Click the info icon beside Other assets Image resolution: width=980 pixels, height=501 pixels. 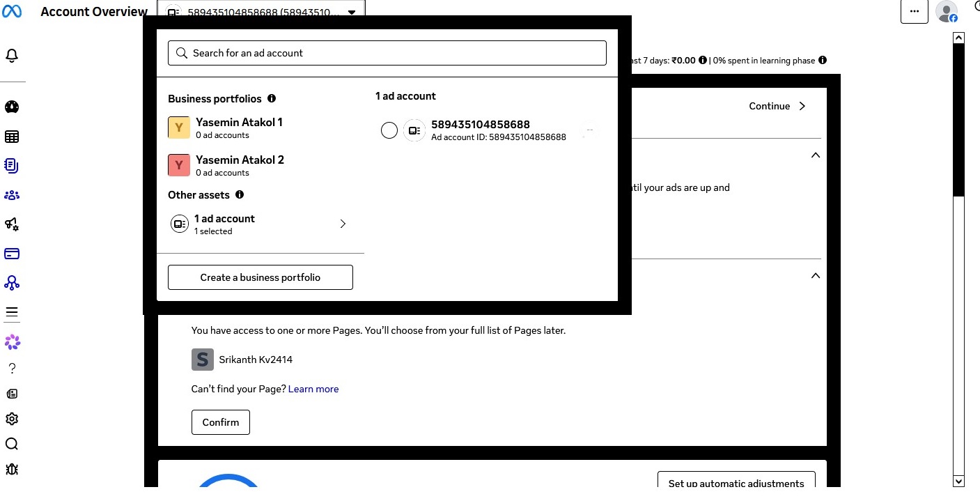pyautogui.click(x=240, y=194)
